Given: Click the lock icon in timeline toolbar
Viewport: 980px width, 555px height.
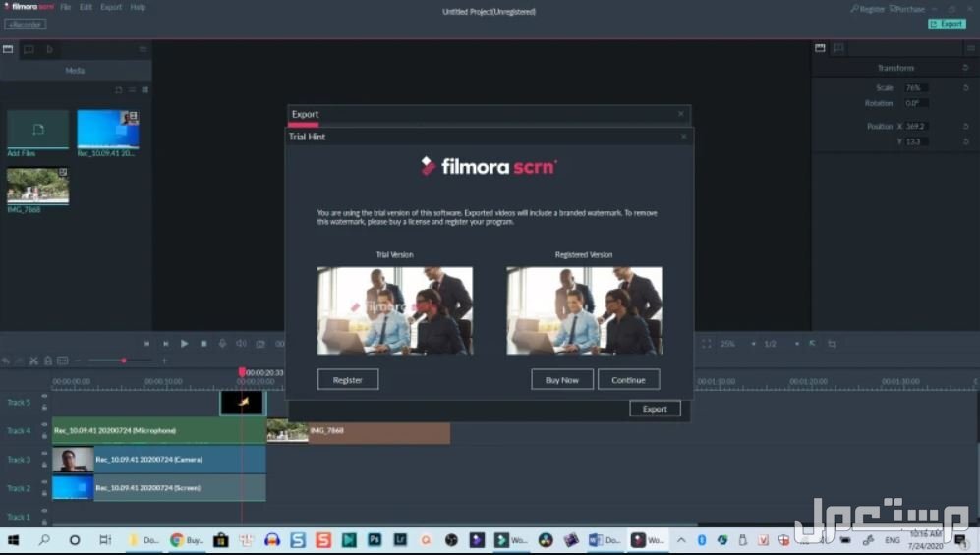Looking at the screenshot, I should [x=48, y=361].
